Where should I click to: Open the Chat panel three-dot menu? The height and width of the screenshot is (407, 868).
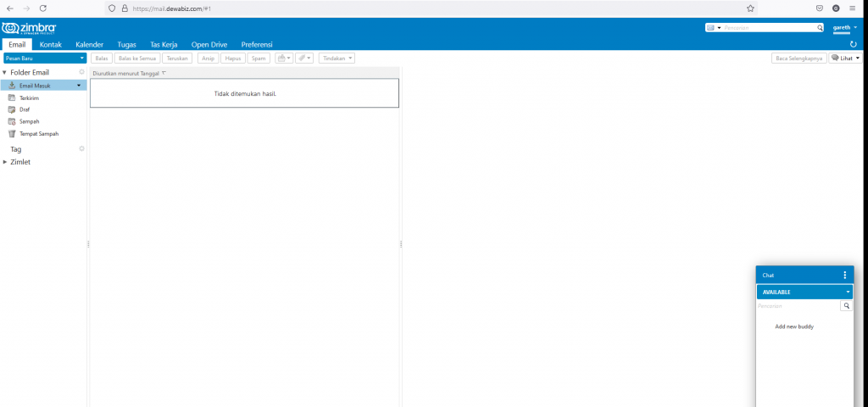click(x=844, y=276)
